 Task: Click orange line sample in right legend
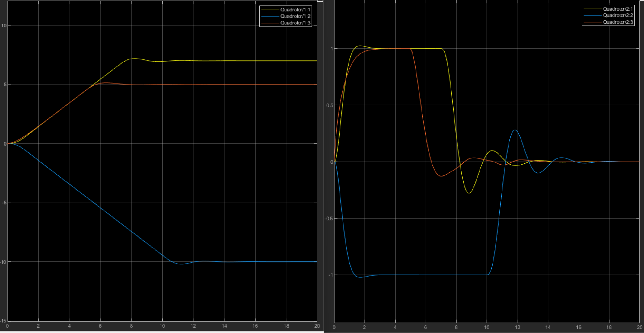tap(592, 22)
